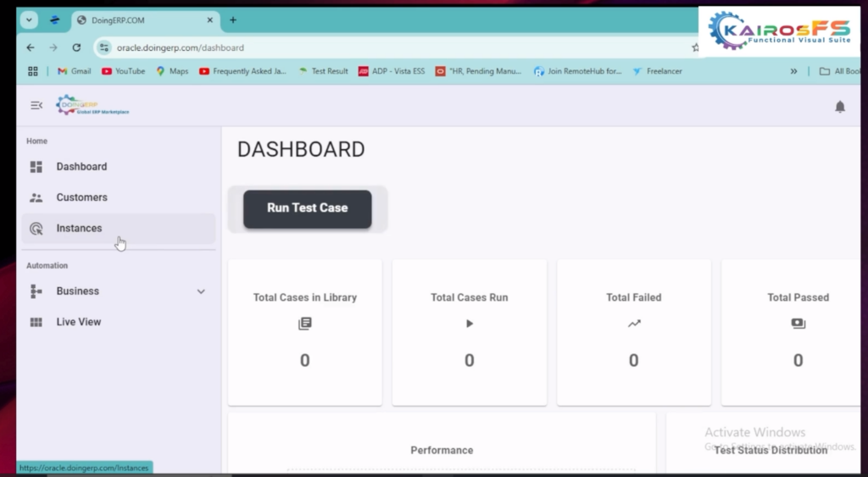
Task: Open Customers in the sidebar
Action: tap(81, 197)
